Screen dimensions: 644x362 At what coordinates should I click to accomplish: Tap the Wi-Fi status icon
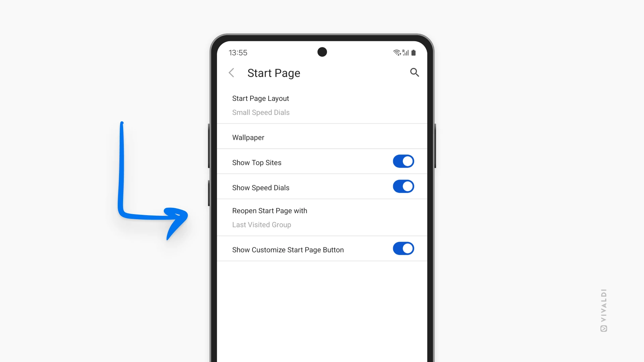[395, 52]
